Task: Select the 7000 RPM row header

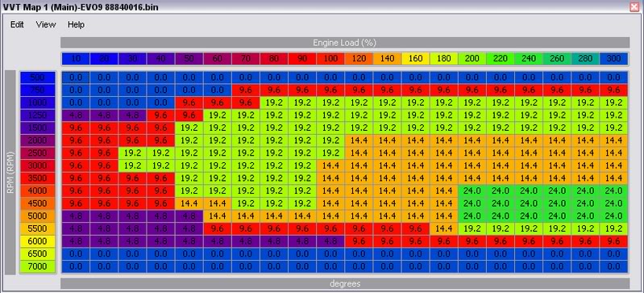Action: 37,266
